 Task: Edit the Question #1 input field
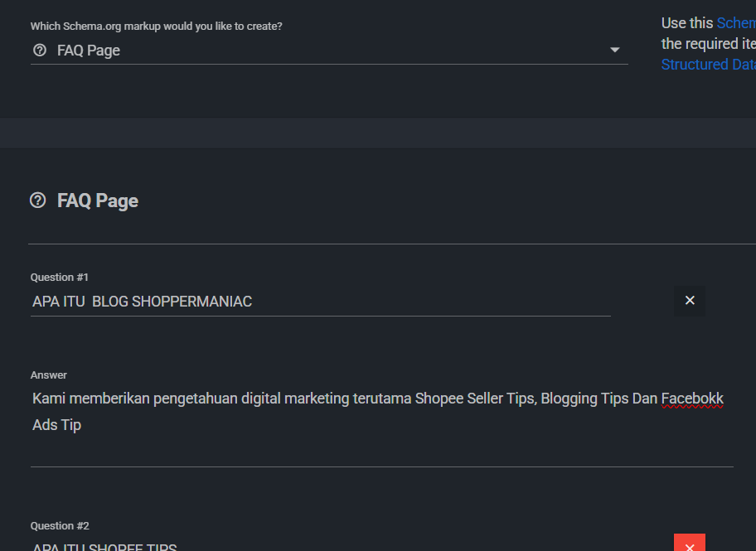321,302
